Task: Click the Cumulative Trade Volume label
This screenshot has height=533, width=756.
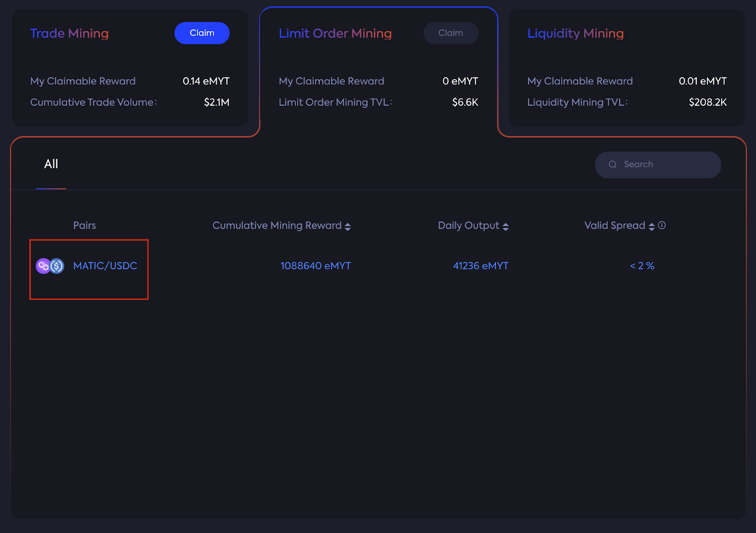Action: [x=94, y=102]
